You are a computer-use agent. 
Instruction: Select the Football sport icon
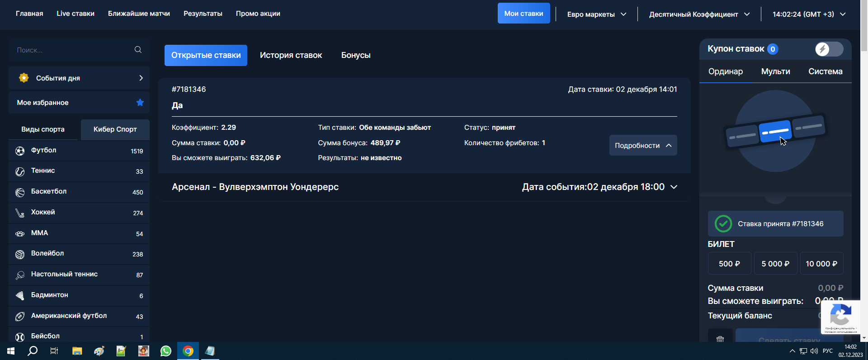tap(20, 151)
